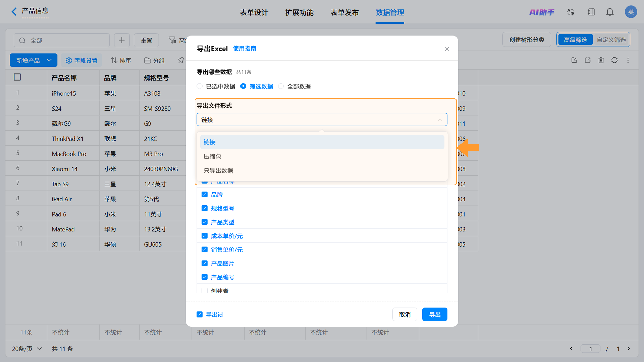This screenshot has height=362, width=644.
Task: Uncheck the 产品图片 field checkbox
Action: point(204,263)
